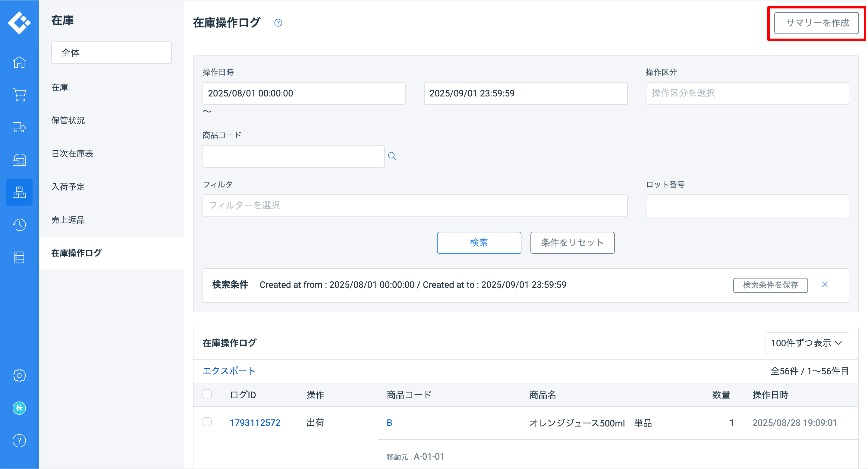Screen dimensions: 868x469
Task: Toggle the select-all checkbox in the table header
Action: click(207, 394)
